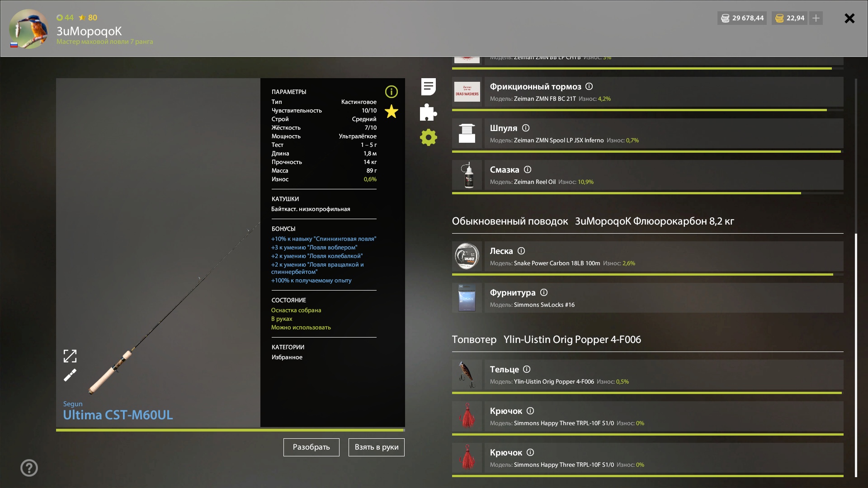Click the equipment list vertical scrollbar
Screen dimensions: 868x488
click(x=856, y=355)
